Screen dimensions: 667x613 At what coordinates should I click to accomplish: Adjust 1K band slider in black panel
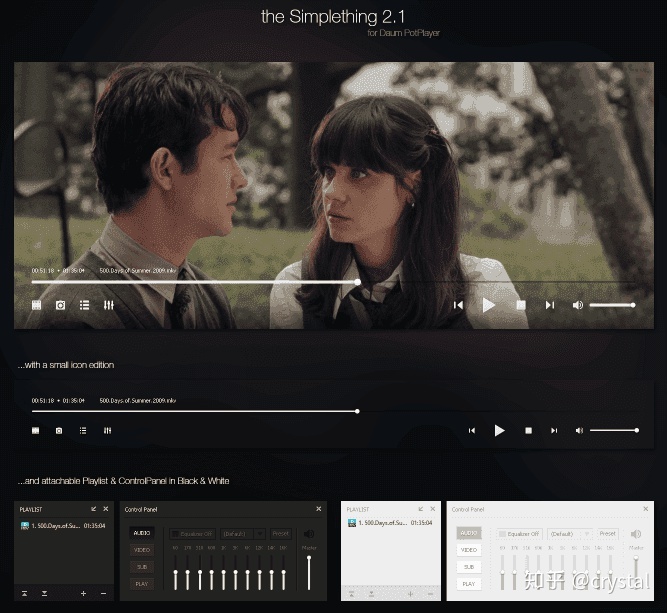[x=223, y=573]
